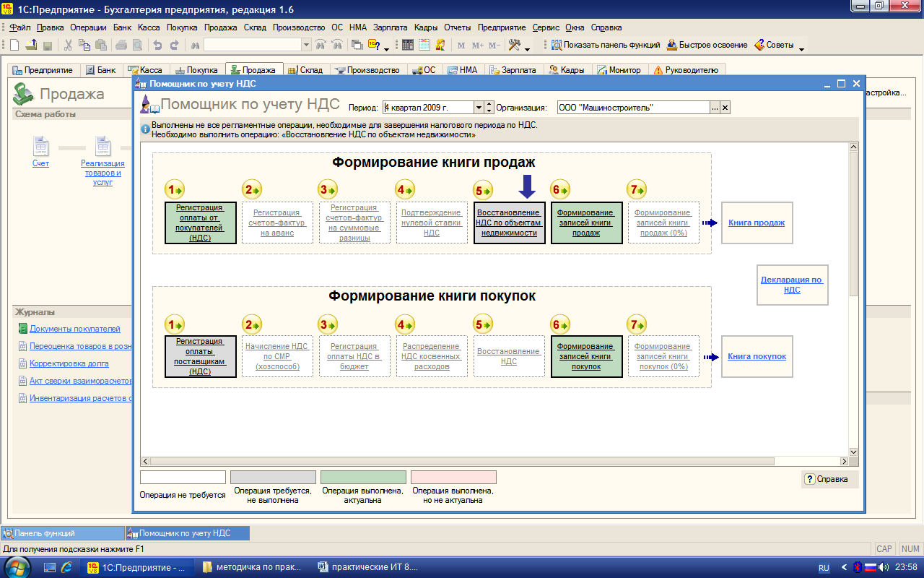Click the gray 'Операция требуется, не выполнена' swatch
This screenshot has width=924, height=578.
coord(273,477)
